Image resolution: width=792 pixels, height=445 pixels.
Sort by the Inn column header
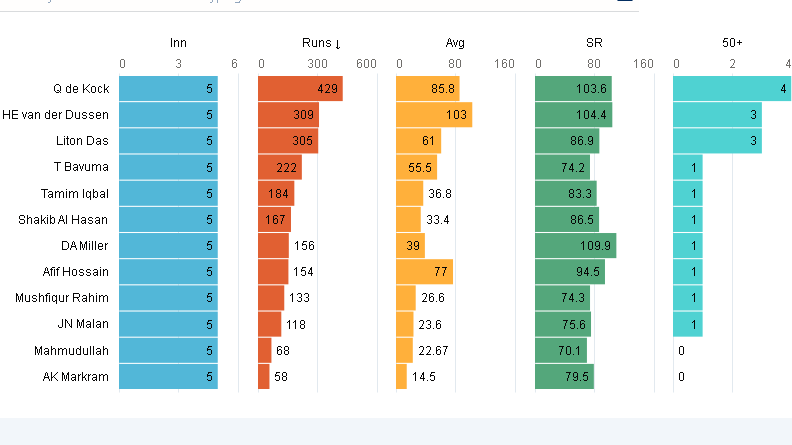click(178, 43)
